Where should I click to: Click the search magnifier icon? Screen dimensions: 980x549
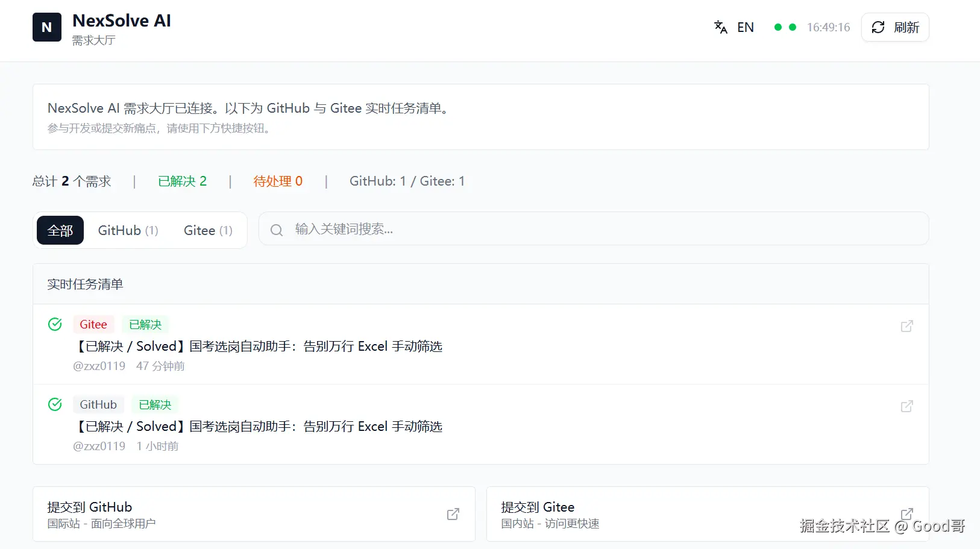point(276,230)
